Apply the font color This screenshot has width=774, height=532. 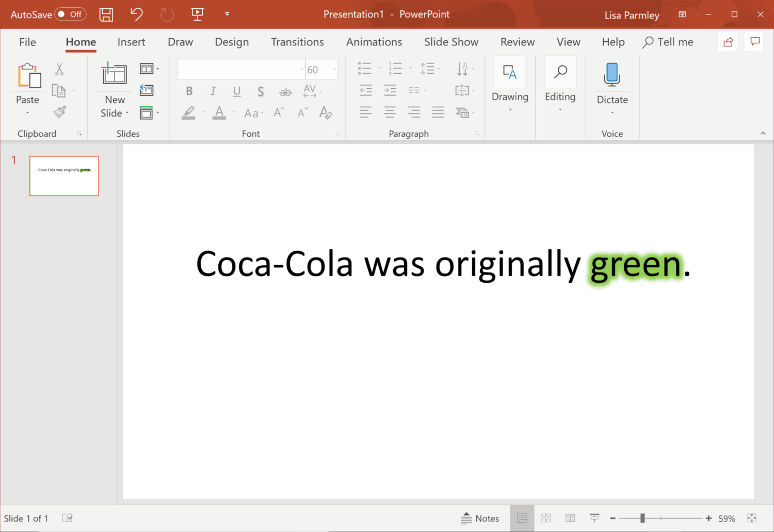[x=219, y=112]
